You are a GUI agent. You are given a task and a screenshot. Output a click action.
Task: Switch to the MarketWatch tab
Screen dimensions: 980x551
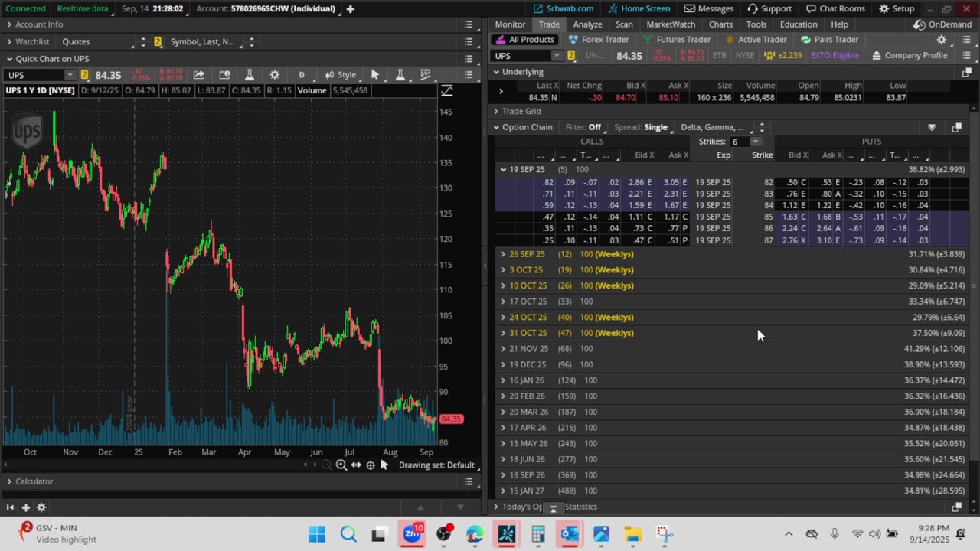click(x=671, y=24)
